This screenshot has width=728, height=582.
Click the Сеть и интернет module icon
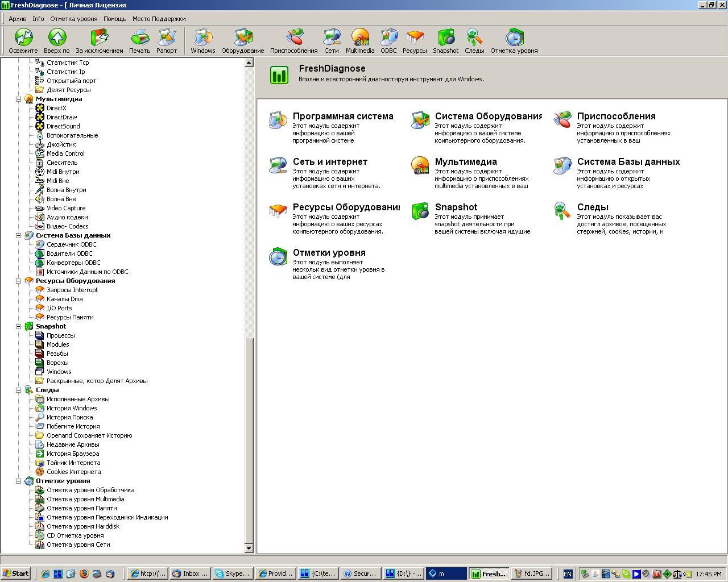[278, 165]
